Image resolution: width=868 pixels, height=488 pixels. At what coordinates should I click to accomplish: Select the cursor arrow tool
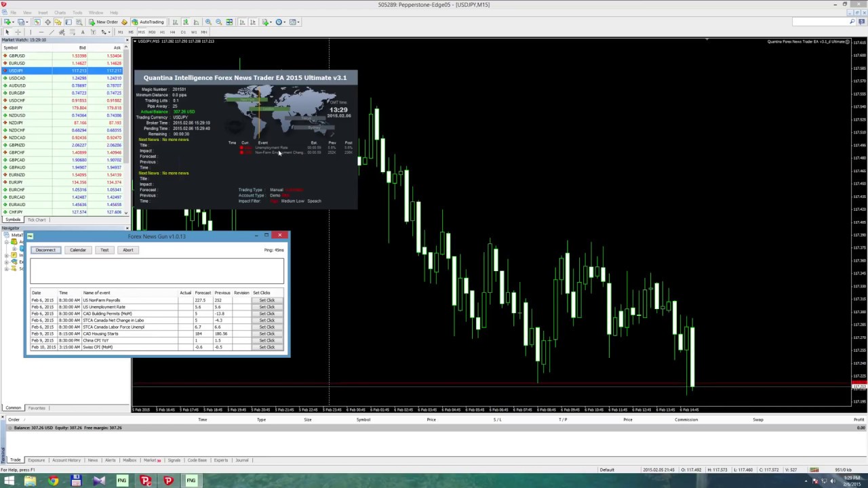pyautogui.click(x=7, y=32)
